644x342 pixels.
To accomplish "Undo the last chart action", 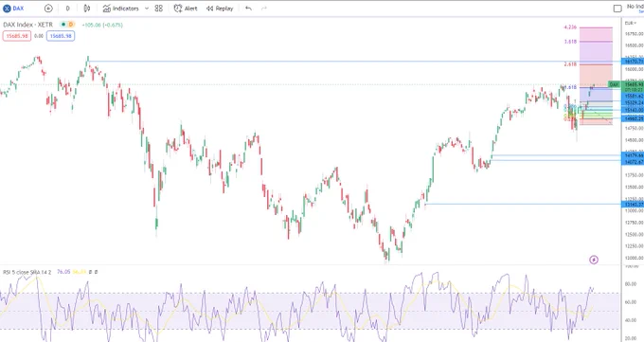I will point(248,9).
